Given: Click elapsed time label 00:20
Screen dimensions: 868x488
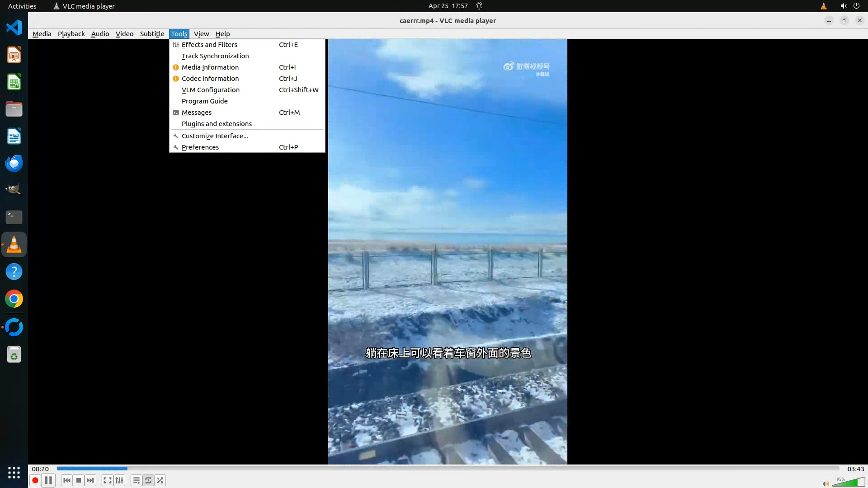Looking at the screenshot, I should [x=40, y=469].
